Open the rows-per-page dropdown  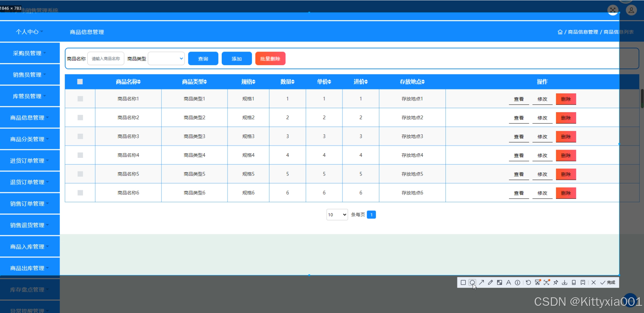(x=337, y=214)
